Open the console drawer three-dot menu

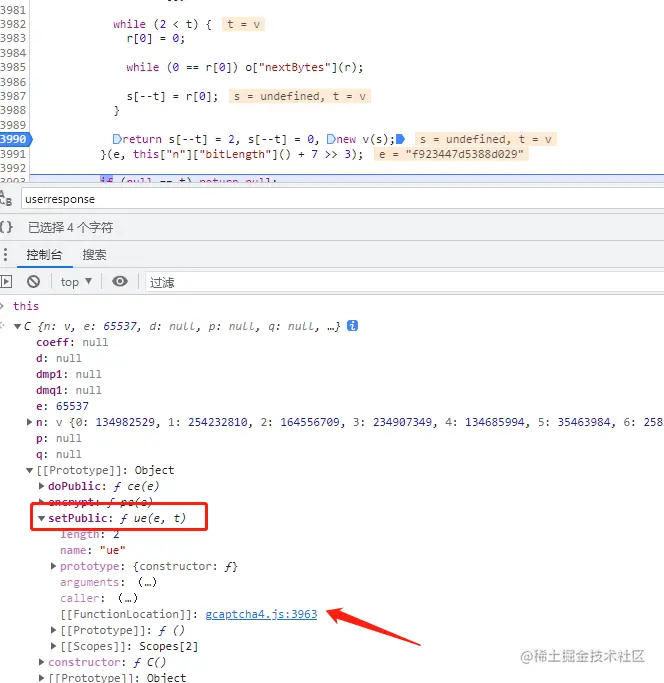5,254
